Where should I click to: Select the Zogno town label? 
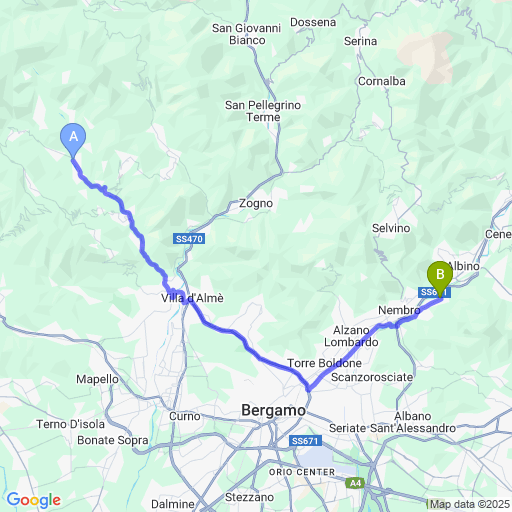point(256,203)
